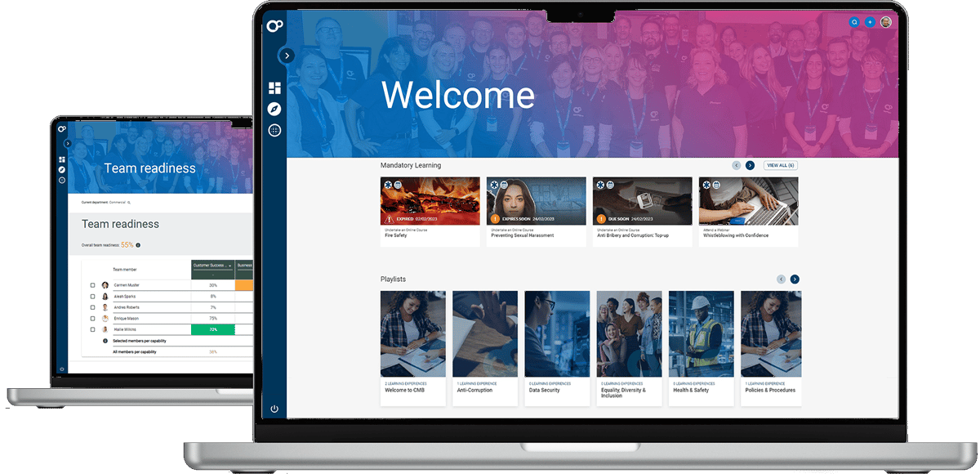Select the checkbox next to Enrique Mason
The image size is (980, 474).
click(x=92, y=318)
